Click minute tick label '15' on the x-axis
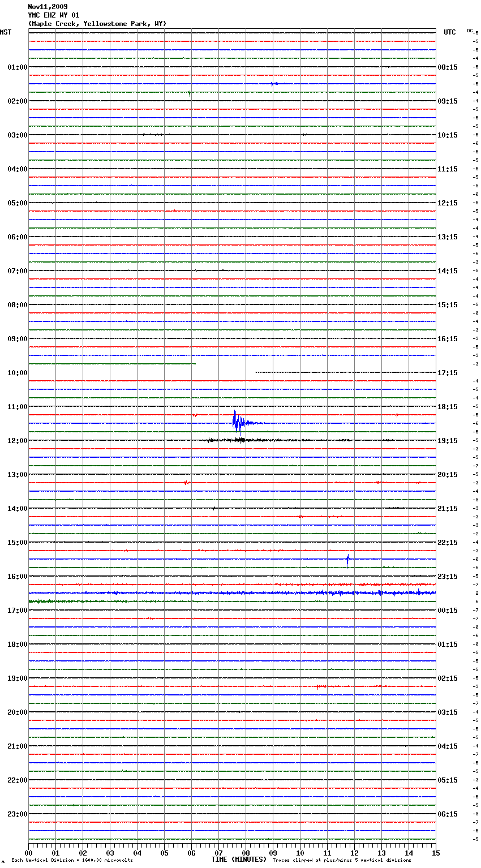This screenshot has width=481, height=868. [436, 853]
